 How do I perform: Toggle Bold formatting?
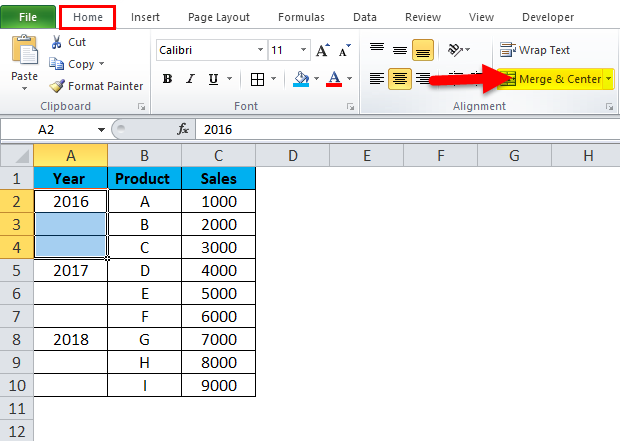click(x=168, y=79)
